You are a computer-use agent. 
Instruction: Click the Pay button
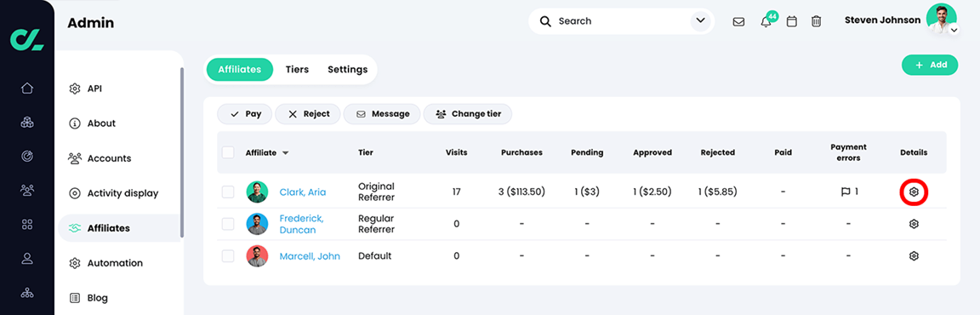pos(244,114)
